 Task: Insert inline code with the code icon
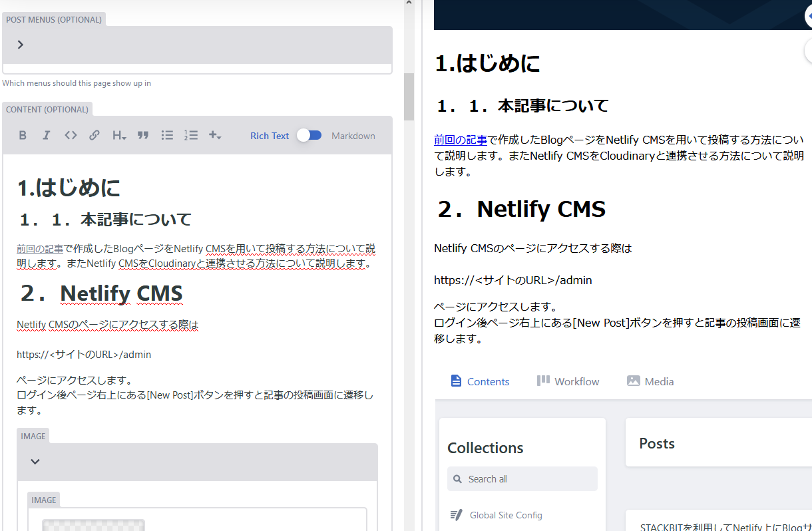click(x=71, y=135)
